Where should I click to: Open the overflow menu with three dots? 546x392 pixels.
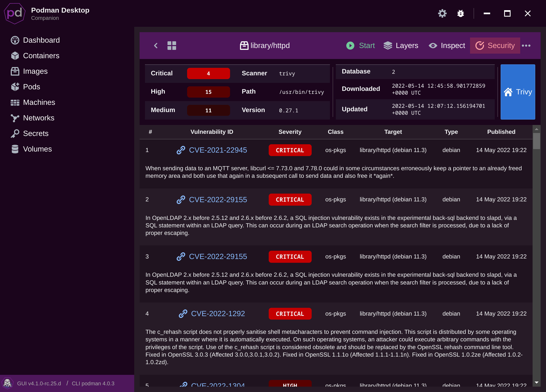(x=526, y=46)
